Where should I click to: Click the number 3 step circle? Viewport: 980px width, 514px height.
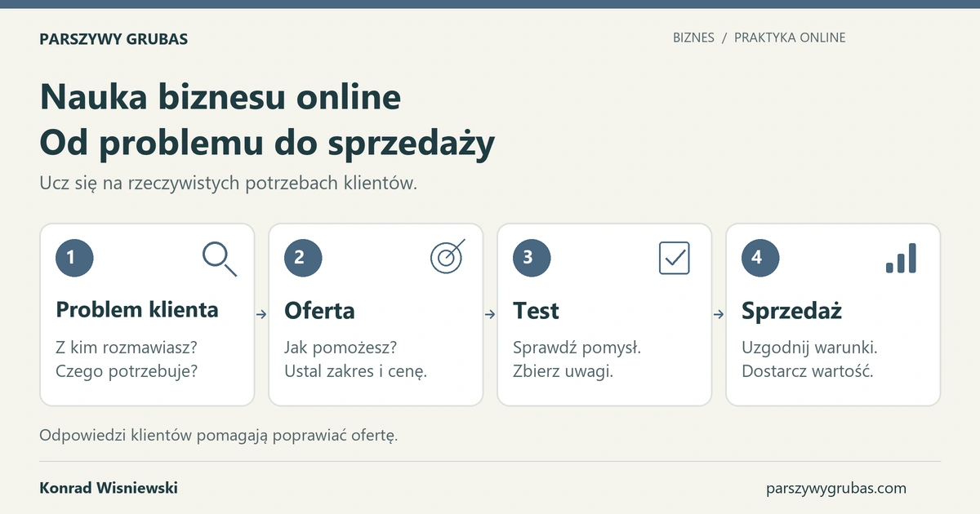click(x=532, y=258)
